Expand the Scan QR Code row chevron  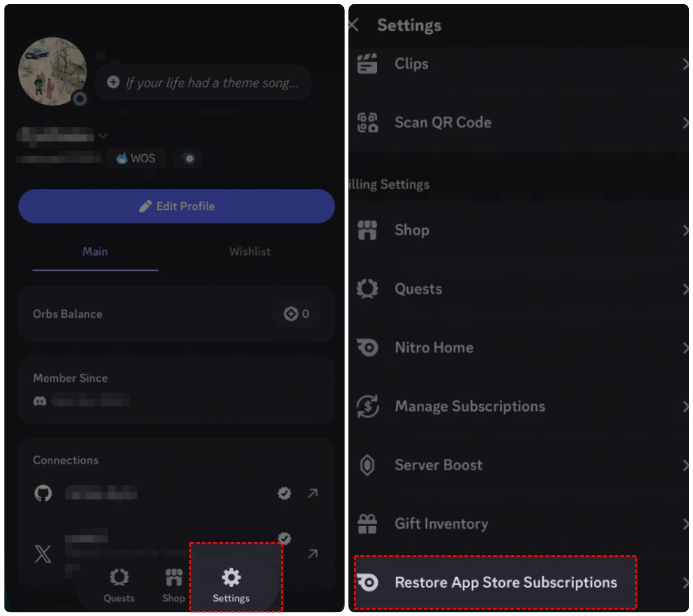coord(685,123)
